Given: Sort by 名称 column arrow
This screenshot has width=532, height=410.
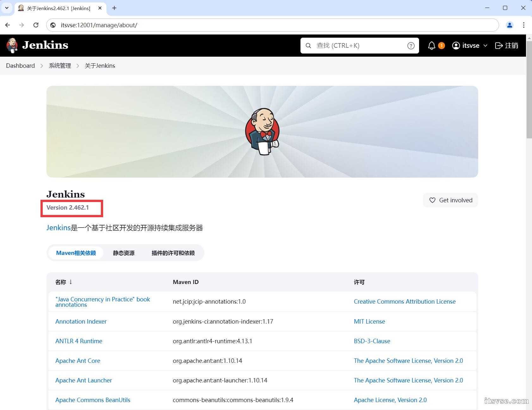Looking at the screenshot, I should pyautogui.click(x=71, y=282).
